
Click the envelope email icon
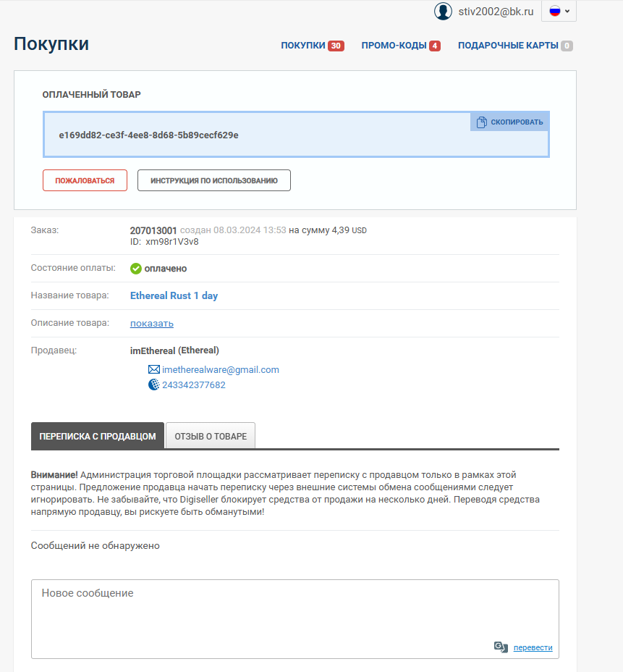(153, 369)
